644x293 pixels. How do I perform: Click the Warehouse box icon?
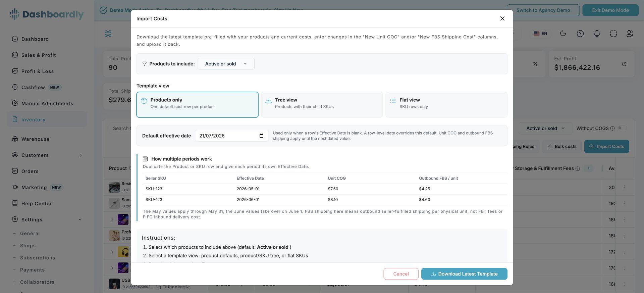15,139
